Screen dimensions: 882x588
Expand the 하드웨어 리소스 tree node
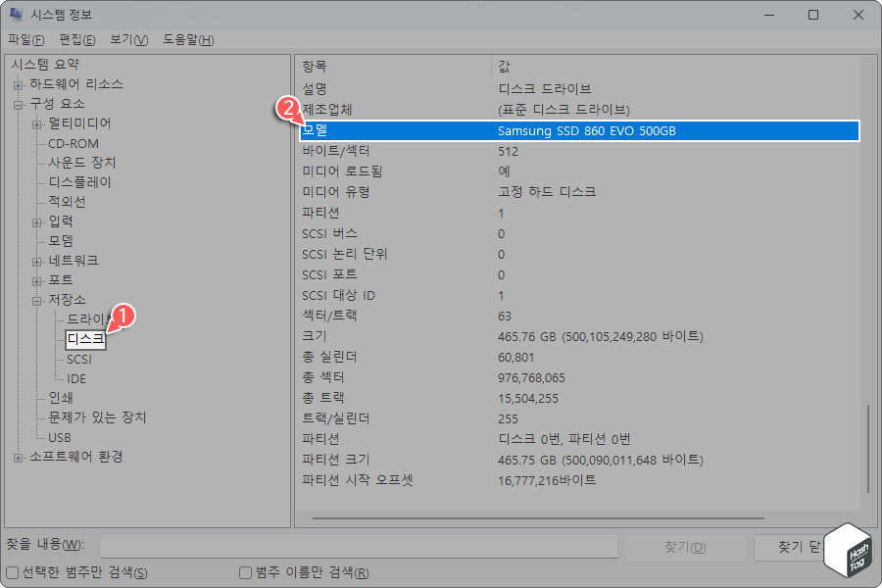tap(18, 84)
